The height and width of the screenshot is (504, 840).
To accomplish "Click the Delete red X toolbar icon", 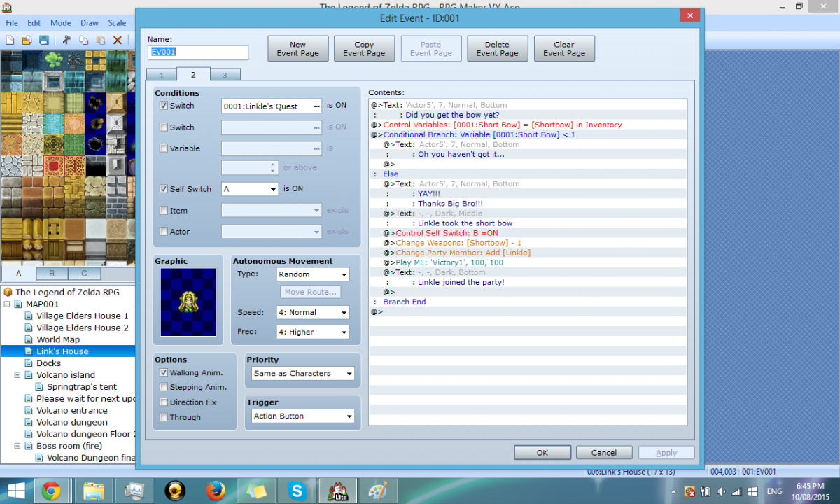I will click(118, 41).
